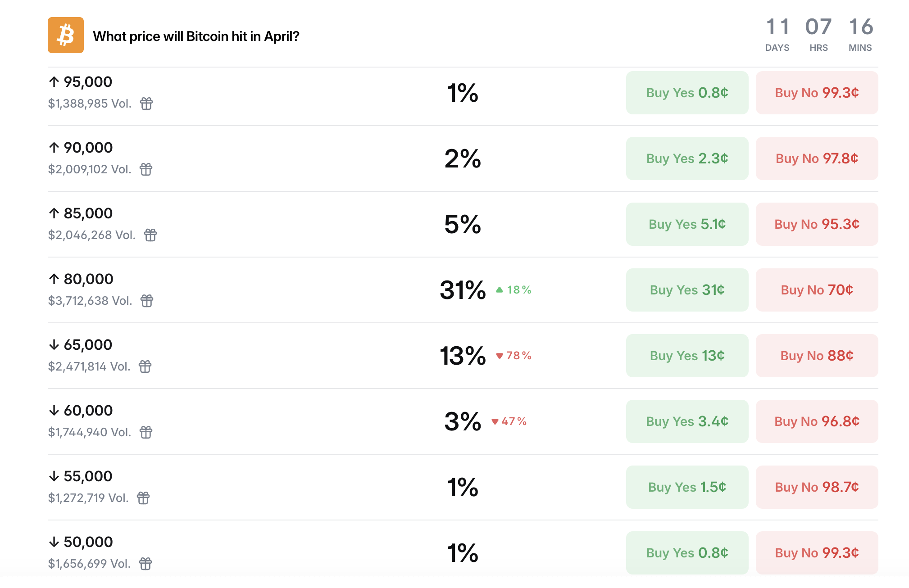Click the gift icon on the 60,000 row
This screenshot has width=909, height=588.
click(145, 432)
